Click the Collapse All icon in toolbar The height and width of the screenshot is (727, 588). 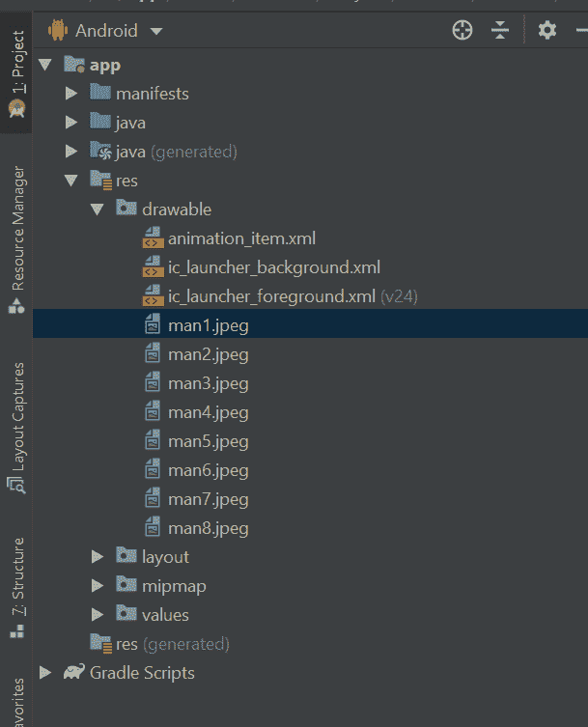tap(499, 31)
